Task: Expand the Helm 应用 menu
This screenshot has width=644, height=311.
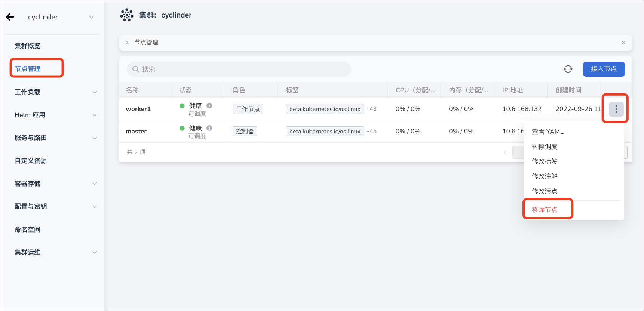Action: (x=95, y=115)
